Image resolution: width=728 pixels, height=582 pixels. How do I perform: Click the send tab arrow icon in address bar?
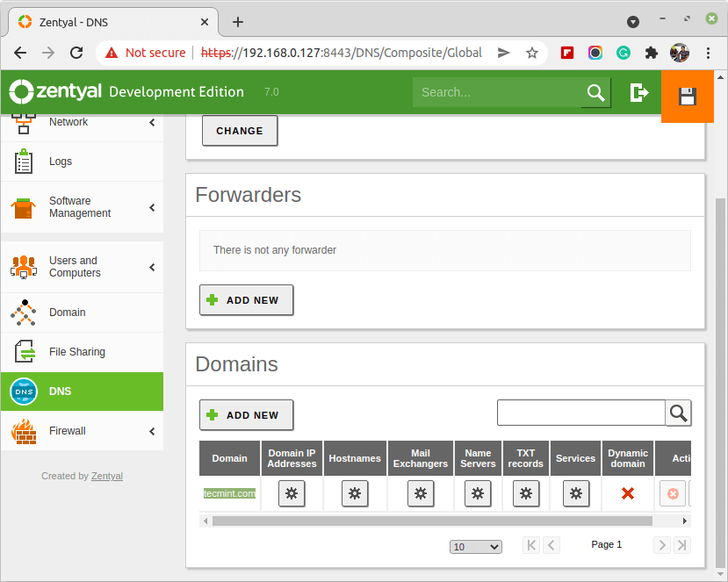(x=504, y=53)
